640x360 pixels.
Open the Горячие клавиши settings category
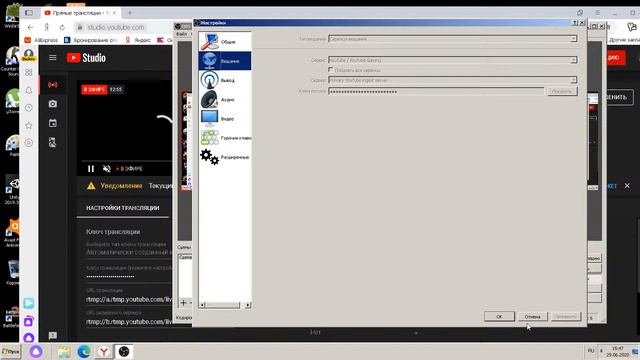224,138
